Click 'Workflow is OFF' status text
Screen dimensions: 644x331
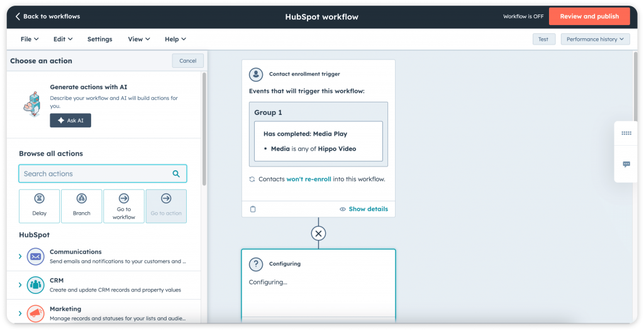click(x=523, y=16)
